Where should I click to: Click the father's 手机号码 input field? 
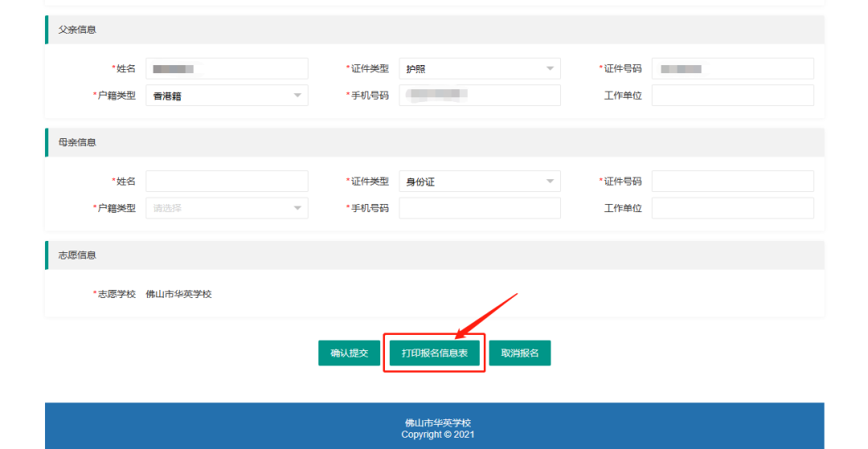tap(479, 96)
